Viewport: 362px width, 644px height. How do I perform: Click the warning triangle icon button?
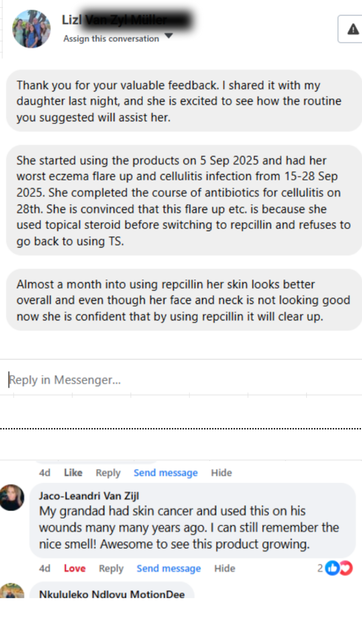pos(352,30)
